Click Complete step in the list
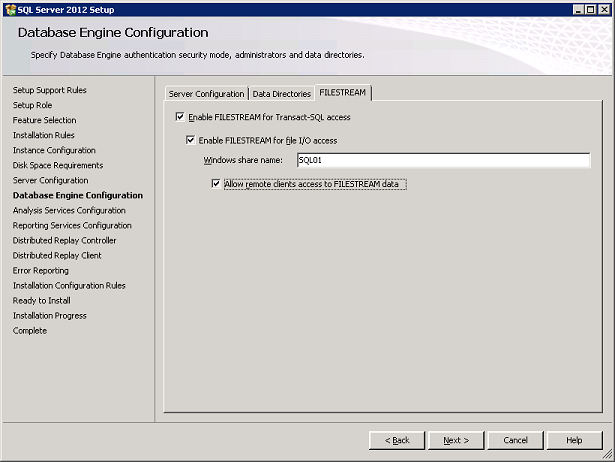 coord(30,331)
